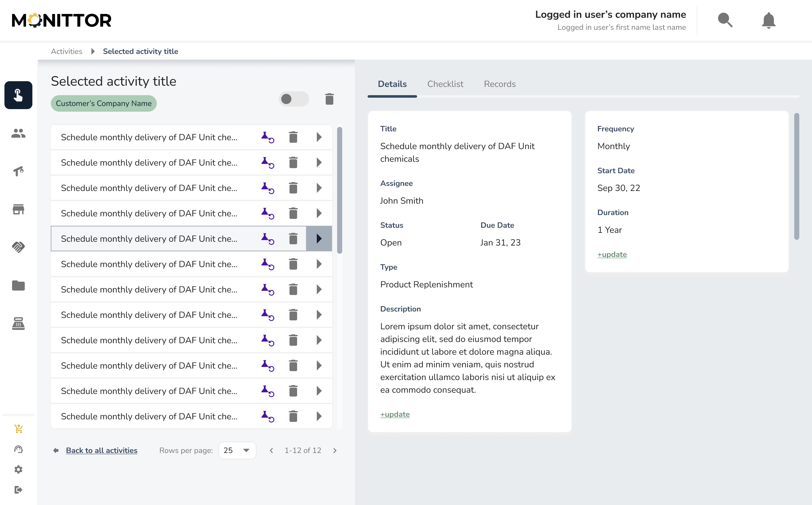Open the users group sidebar icon
This screenshot has width=812, height=505.
18,133
